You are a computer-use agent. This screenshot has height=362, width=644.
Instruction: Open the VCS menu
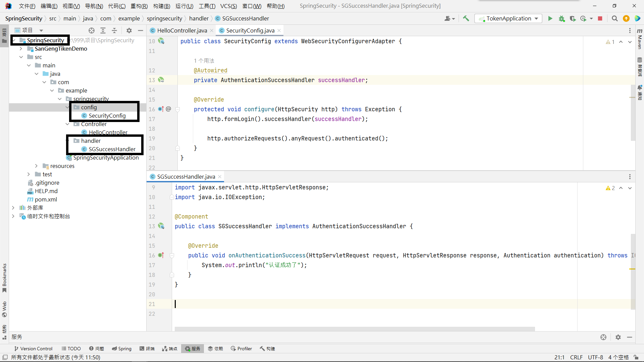click(228, 6)
